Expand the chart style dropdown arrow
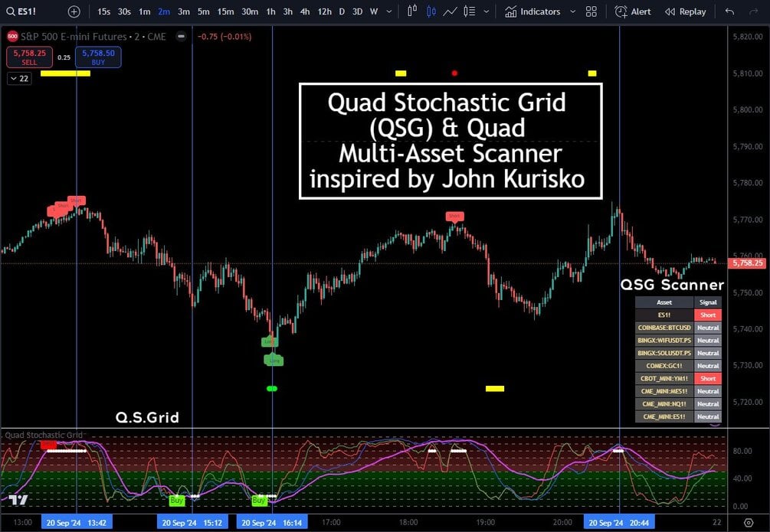The height and width of the screenshot is (532, 770). (x=487, y=11)
